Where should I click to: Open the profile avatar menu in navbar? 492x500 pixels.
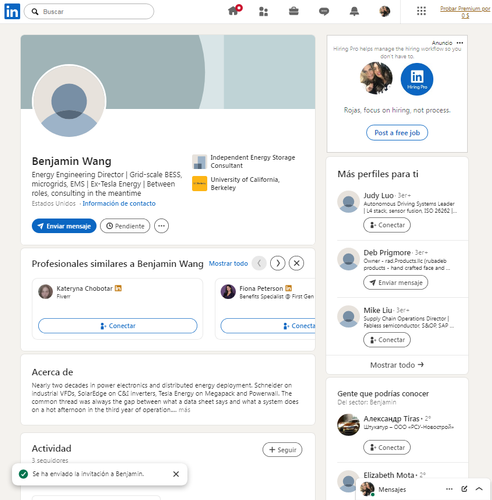[x=385, y=11]
